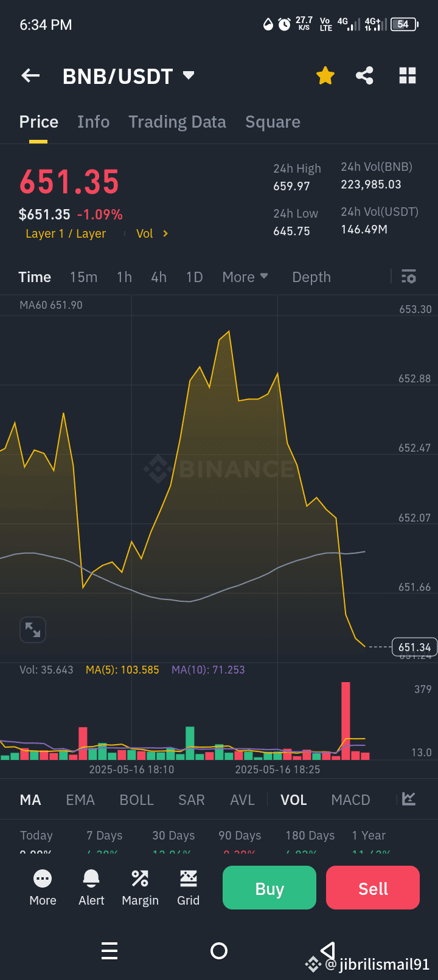
Task: Switch chart to 4h interval
Action: point(159,277)
